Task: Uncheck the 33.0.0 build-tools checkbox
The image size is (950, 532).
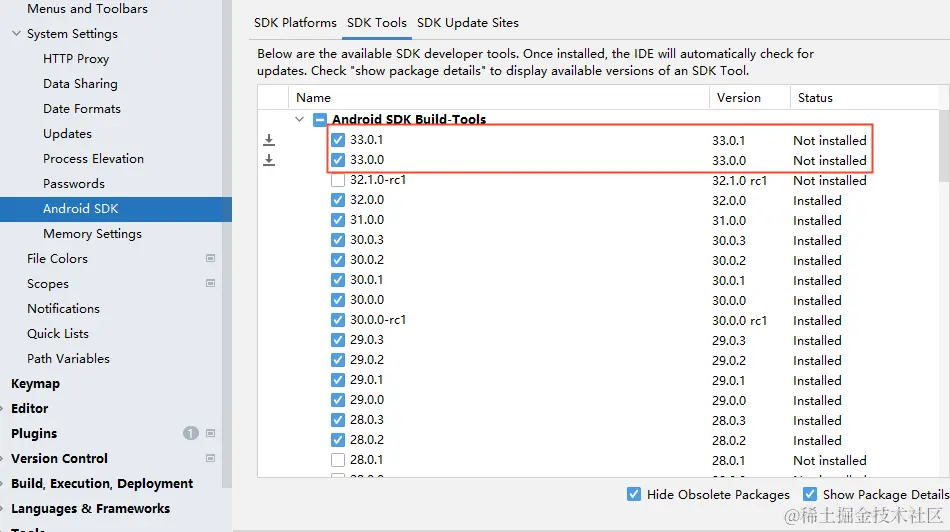Action: coord(338,160)
